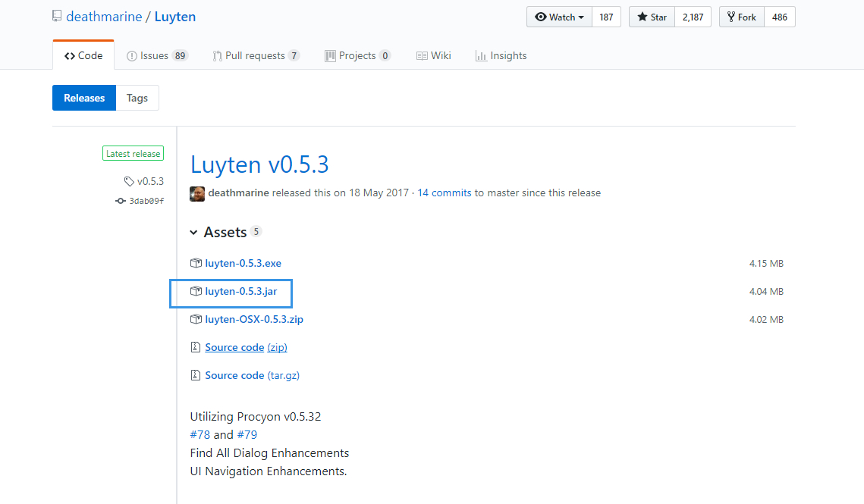The image size is (864, 504).
Task: Open the 14 commits link
Action: click(x=444, y=193)
